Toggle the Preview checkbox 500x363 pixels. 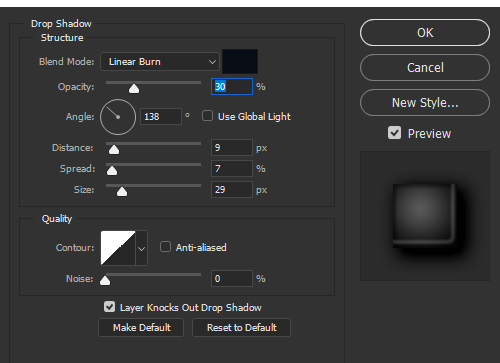click(x=394, y=133)
